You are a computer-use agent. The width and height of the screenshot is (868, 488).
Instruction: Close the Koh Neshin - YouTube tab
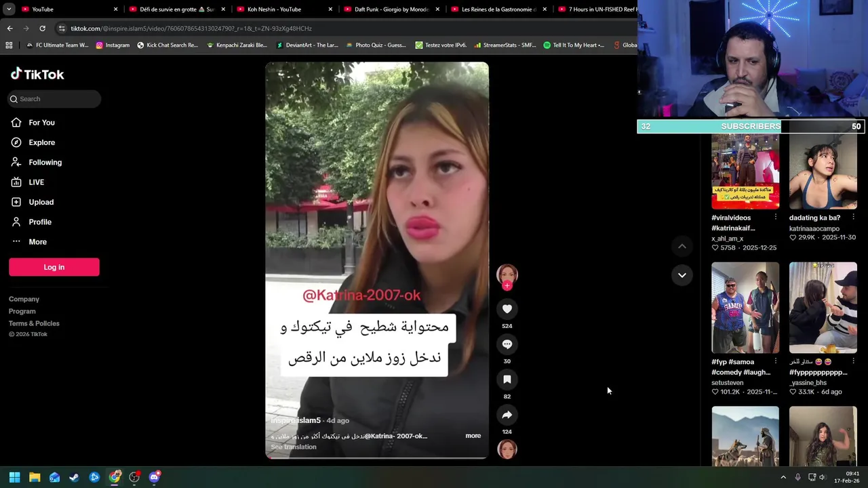(330, 9)
